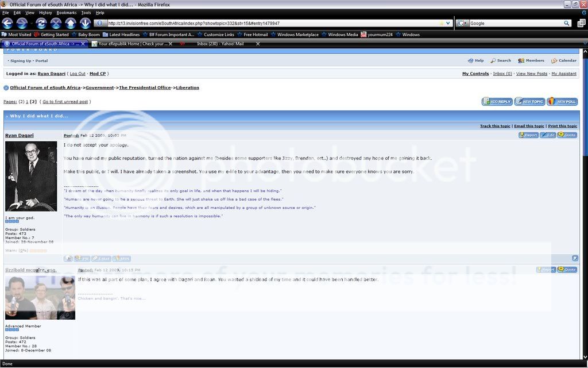Quote Ryan Dagari's post
The width and height of the screenshot is (588, 368).
567,135
